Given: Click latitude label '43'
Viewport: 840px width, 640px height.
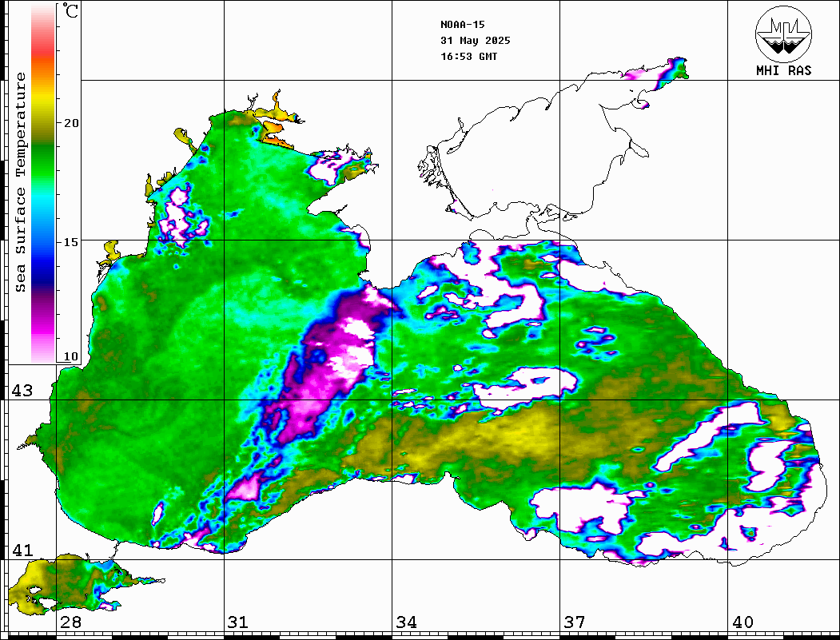Looking at the screenshot, I should click(22, 391).
